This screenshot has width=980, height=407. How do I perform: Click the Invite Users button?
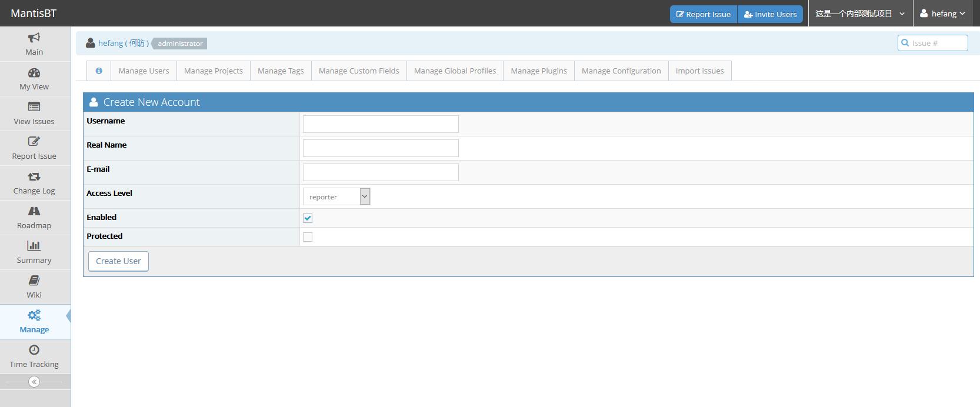click(770, 14)
